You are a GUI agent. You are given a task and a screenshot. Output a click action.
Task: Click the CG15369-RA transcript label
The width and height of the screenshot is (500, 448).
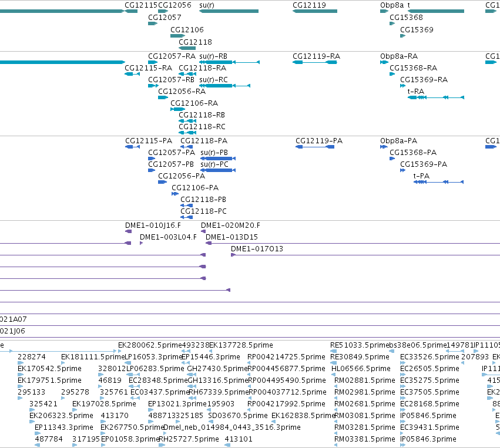(424, 80)
